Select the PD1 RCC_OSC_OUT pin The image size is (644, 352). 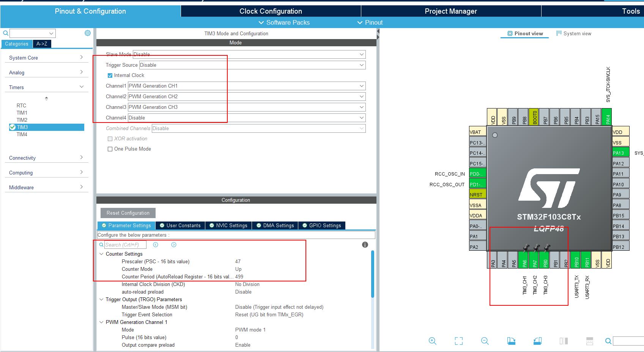click(x=477, y=184)
